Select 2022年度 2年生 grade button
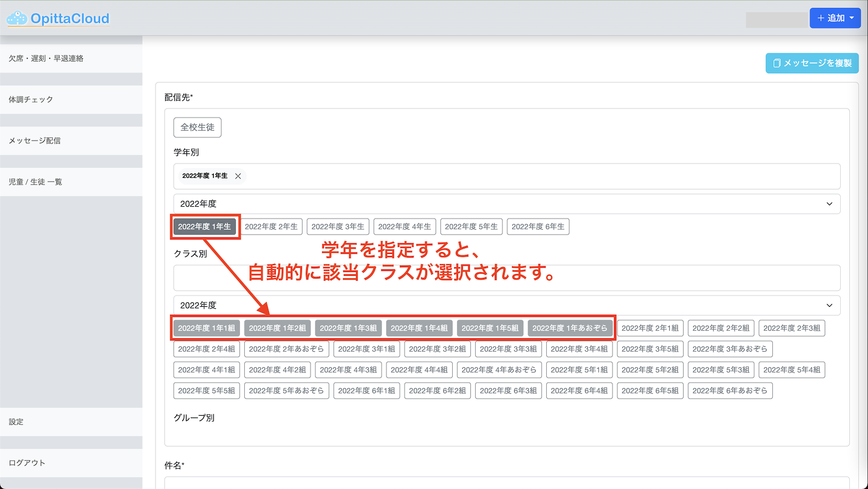Image resolution: width=868 pixels, height=489 pixels. pyautogui.click(x=271, y=227)
